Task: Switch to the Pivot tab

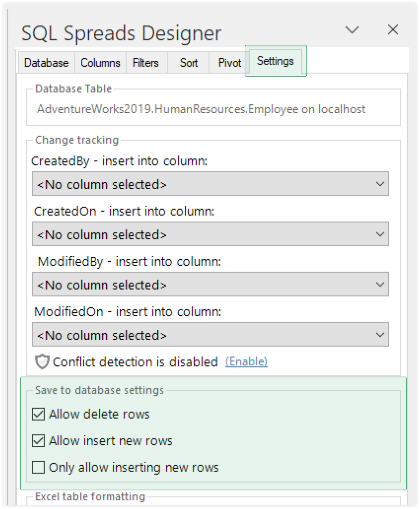Action: [x=229, y=63]
